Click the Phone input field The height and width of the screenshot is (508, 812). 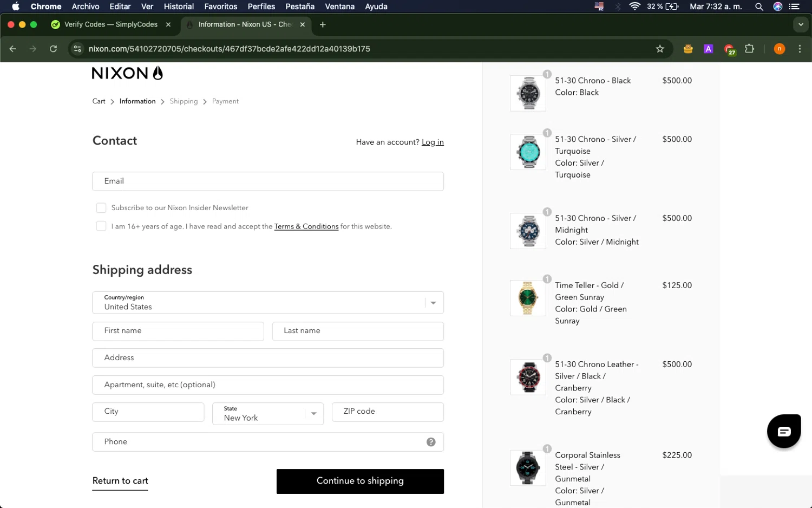coord(268,442)
